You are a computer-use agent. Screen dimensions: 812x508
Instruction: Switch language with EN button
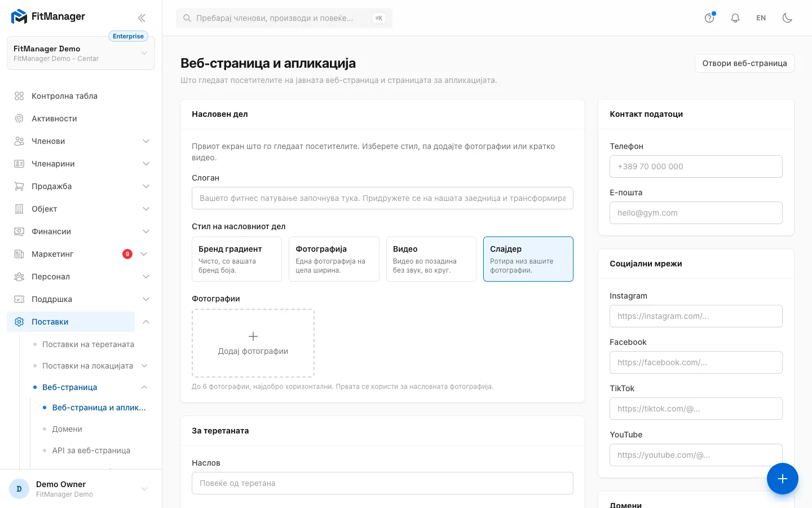point(761,18)
